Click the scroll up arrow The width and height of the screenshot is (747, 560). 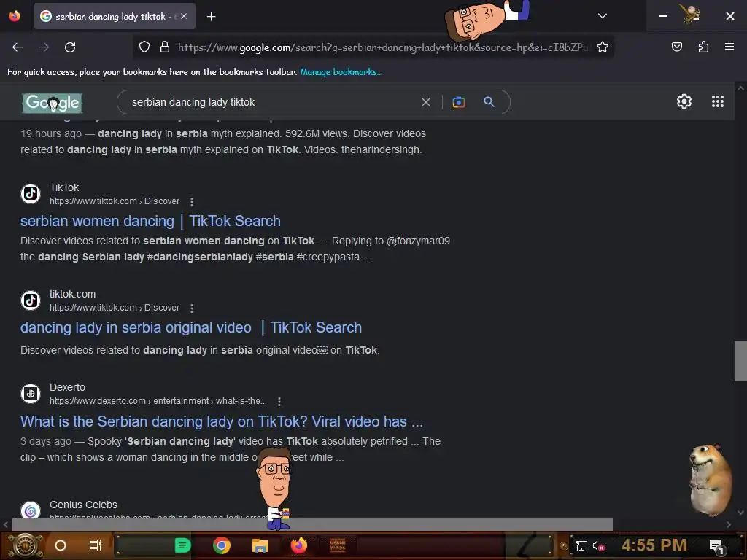click(740, 88)
